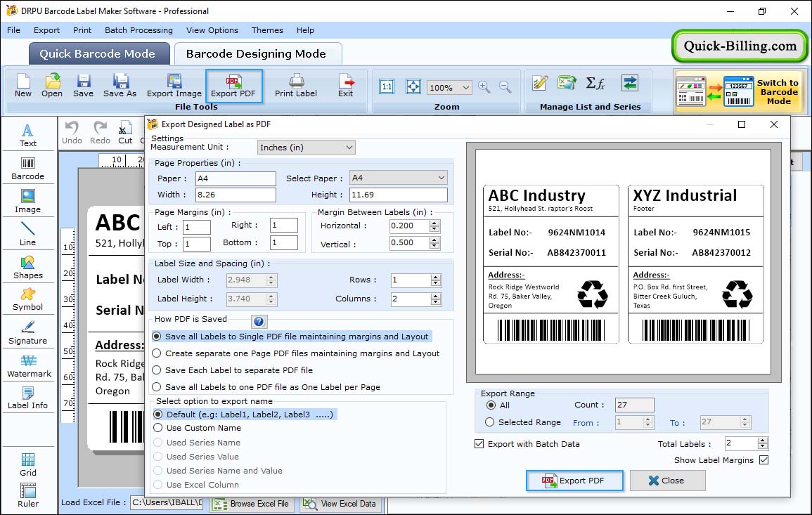Select the Signature tool
The height and width of the screenshot is (515, 812).
click(28, 333)
